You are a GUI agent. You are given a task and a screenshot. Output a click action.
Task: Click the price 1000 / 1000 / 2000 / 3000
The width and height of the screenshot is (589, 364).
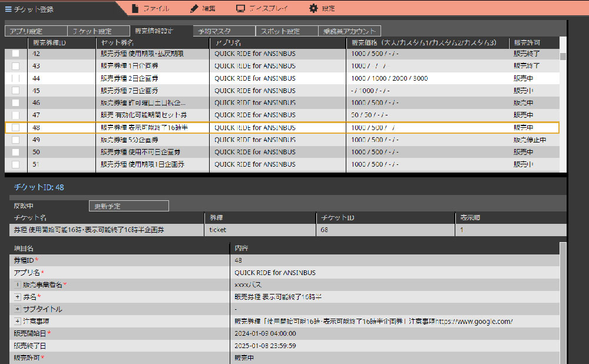click(x=389, y=78)
